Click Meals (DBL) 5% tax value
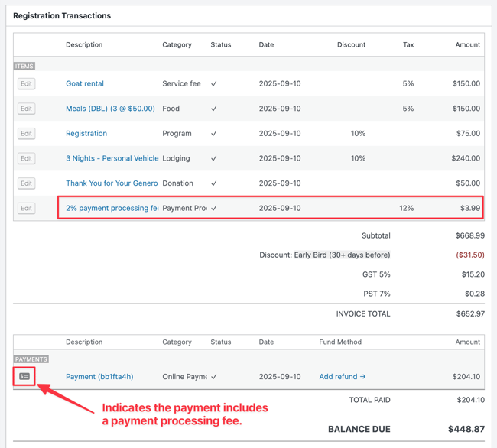This screenshot has width=497, height=448. click(408, 109)
